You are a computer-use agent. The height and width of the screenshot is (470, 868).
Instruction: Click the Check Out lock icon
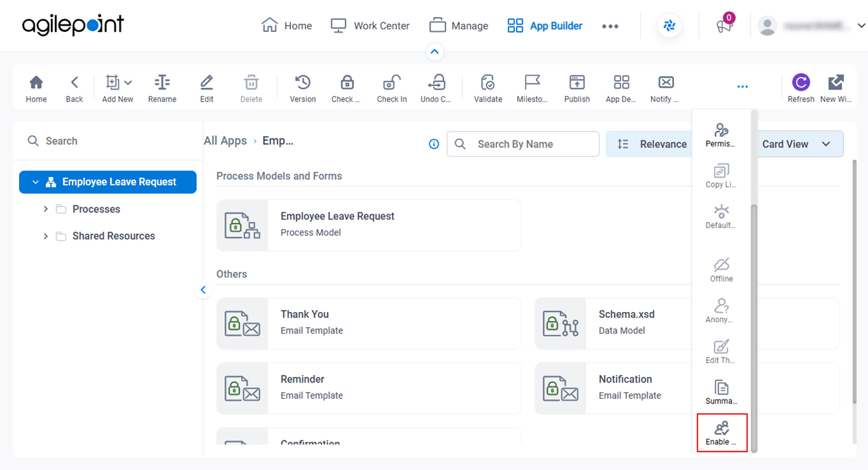tap(347, 89)
